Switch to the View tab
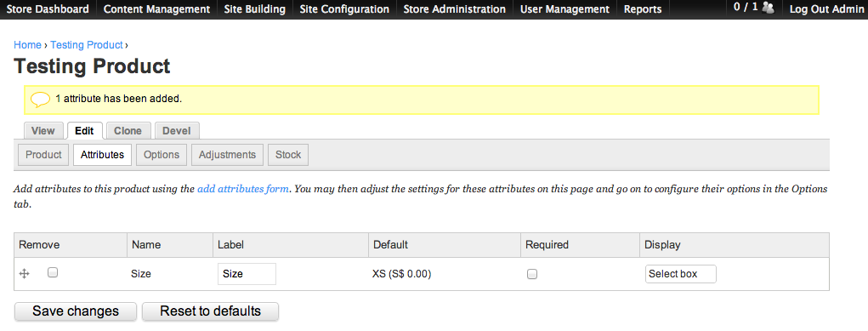 (43, 131)
